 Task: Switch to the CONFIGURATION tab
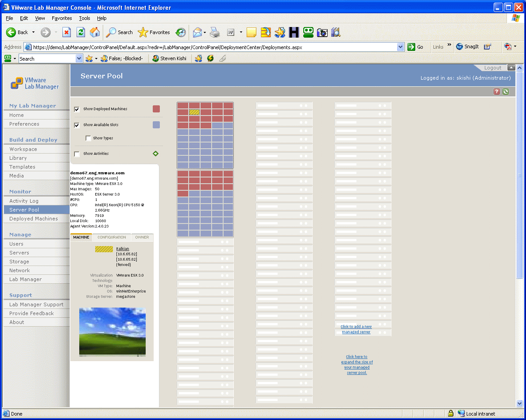[112, 237]
